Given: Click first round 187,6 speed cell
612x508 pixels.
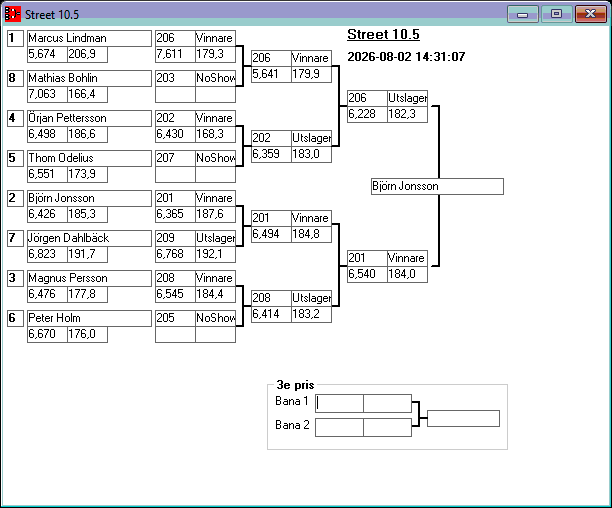Looking at the screenshot, I should (215, 214).
